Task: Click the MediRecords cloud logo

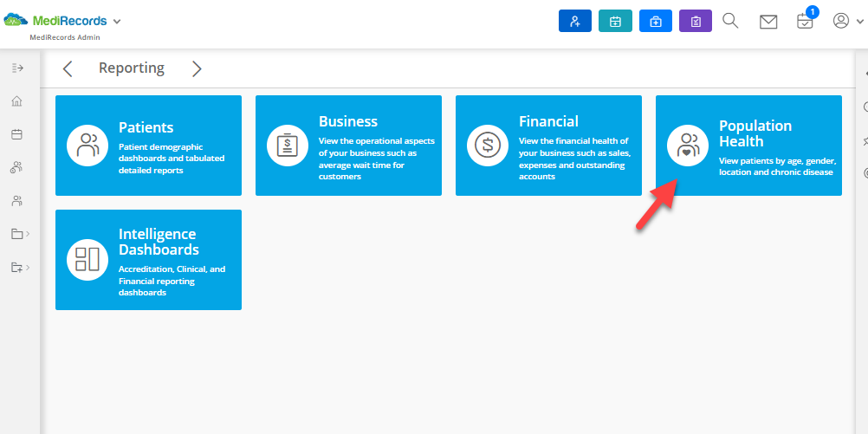Action: pyautogui.click(x=16, y=21)
